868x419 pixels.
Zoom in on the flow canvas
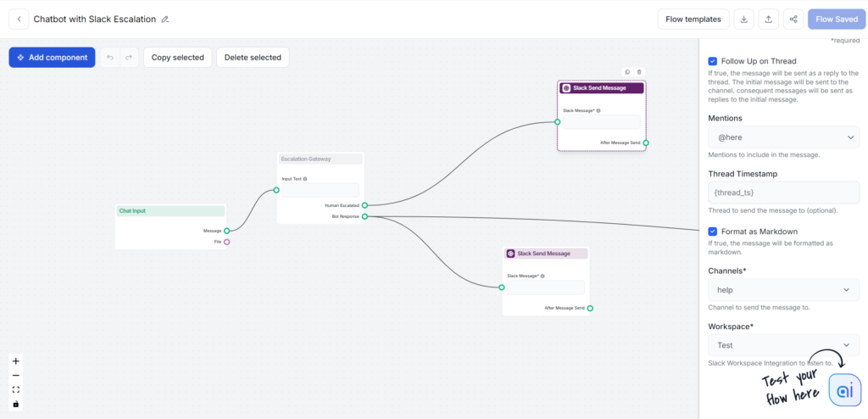pyautogui.click(x=16, y=360)
